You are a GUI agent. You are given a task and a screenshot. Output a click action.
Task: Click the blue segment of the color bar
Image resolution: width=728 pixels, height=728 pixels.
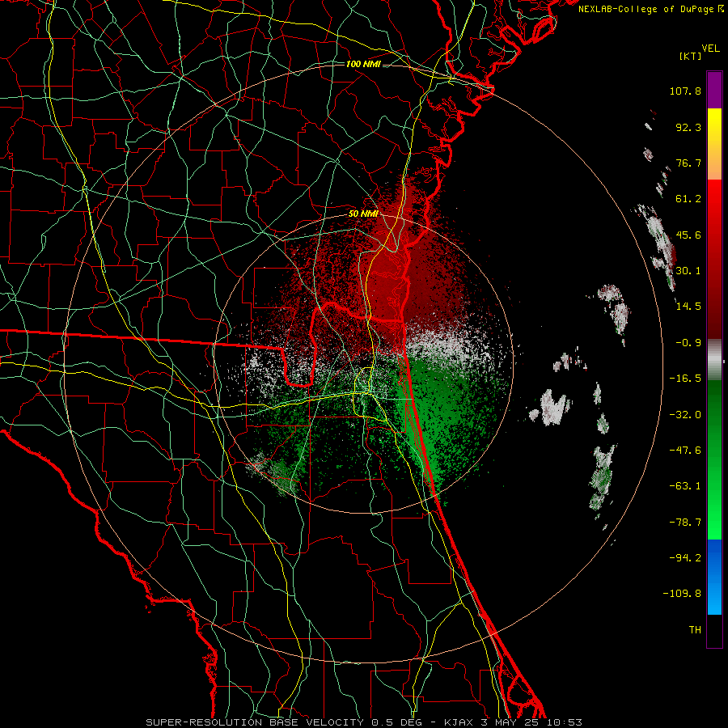(x=714, y=577)
